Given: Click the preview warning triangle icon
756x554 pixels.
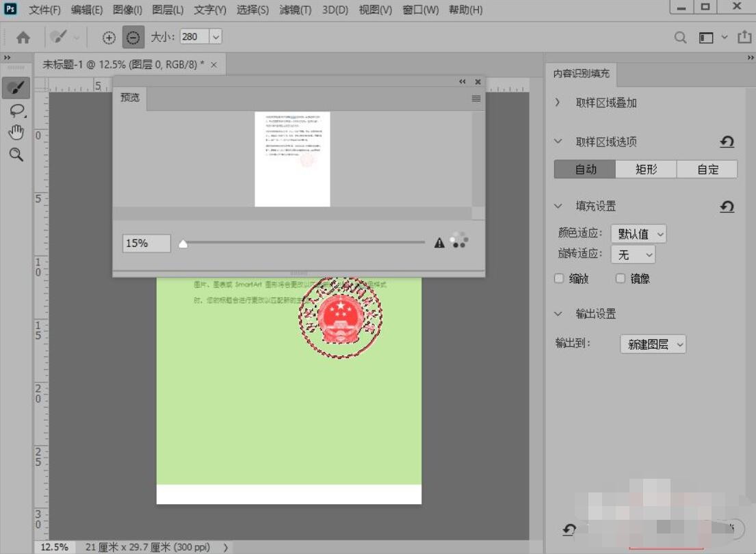Looking at the screenshot, I should pos(439,243).
